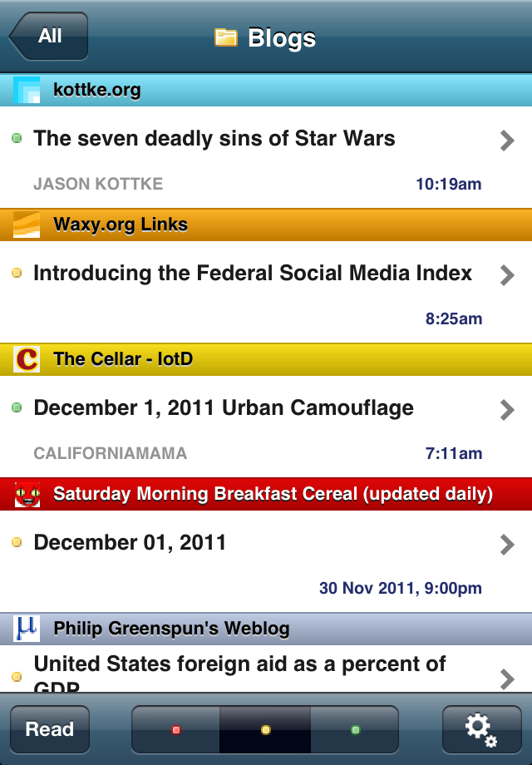Tap the Waxy.org Links orange icon
Image resolution: width=532 pixels, height=765 pixels.
[x=27, y=225]
